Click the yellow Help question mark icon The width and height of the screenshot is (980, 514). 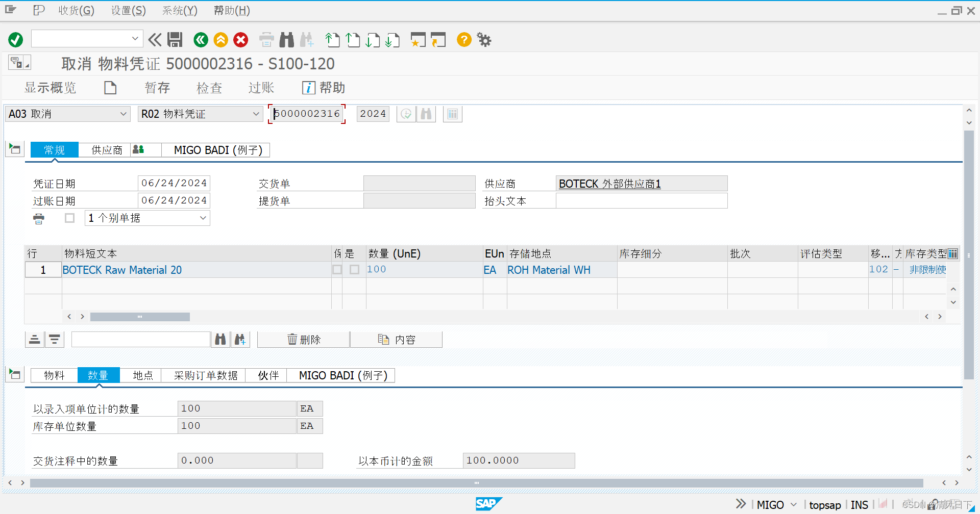[464, 40]
